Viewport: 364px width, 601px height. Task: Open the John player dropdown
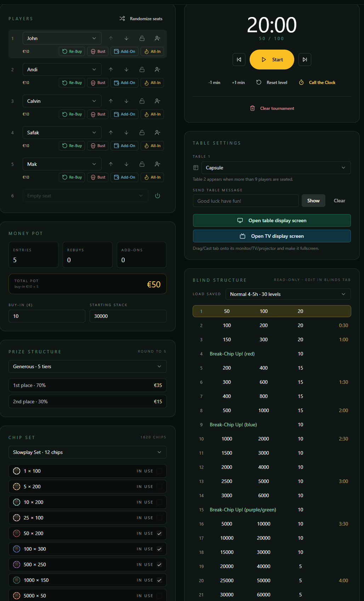pyautogui.click(x=62, y=38)
